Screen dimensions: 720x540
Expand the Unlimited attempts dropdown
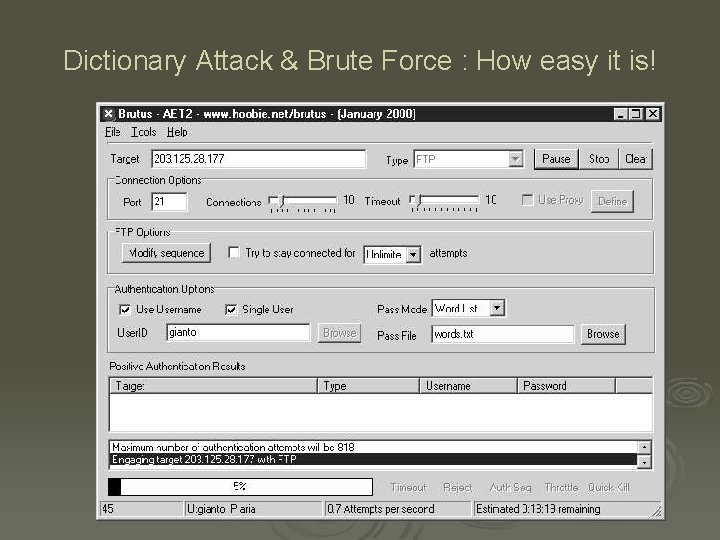coord(413,254)
